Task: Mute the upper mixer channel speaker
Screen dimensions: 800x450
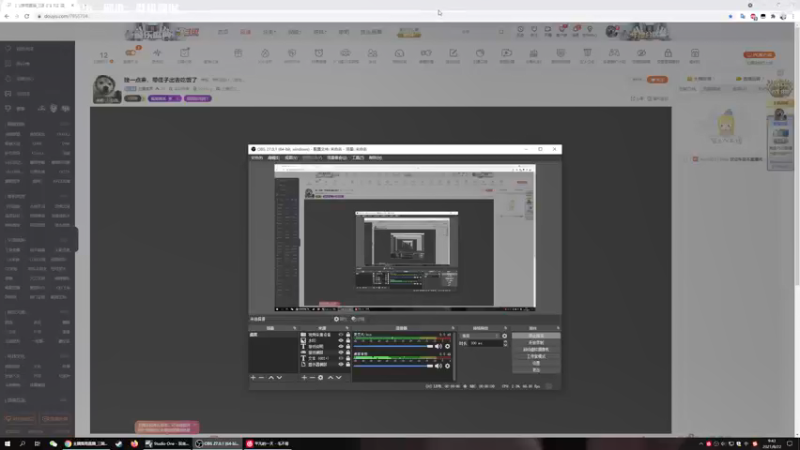Action: tap(438, 346)
